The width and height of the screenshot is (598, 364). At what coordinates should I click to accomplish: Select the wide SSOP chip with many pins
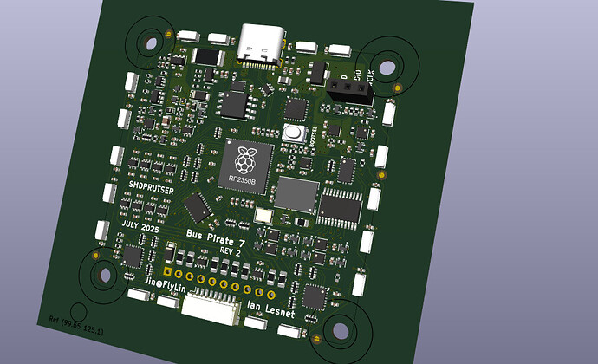339,208
